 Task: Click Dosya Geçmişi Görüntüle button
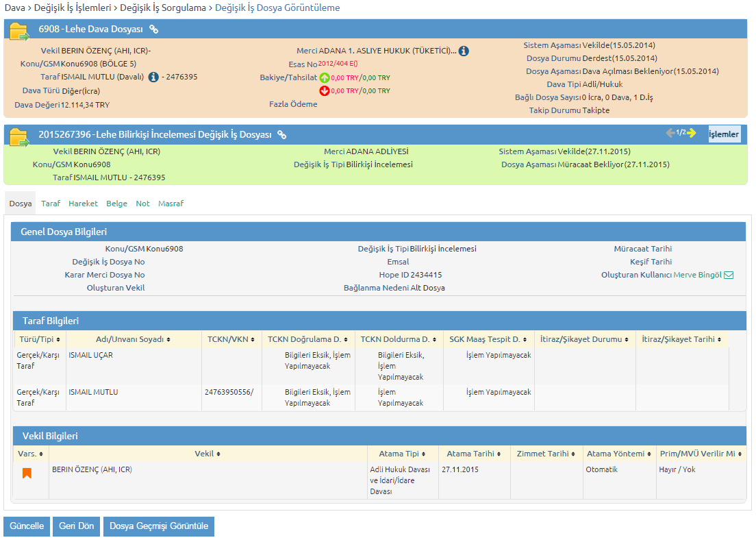tap(159, 526)
